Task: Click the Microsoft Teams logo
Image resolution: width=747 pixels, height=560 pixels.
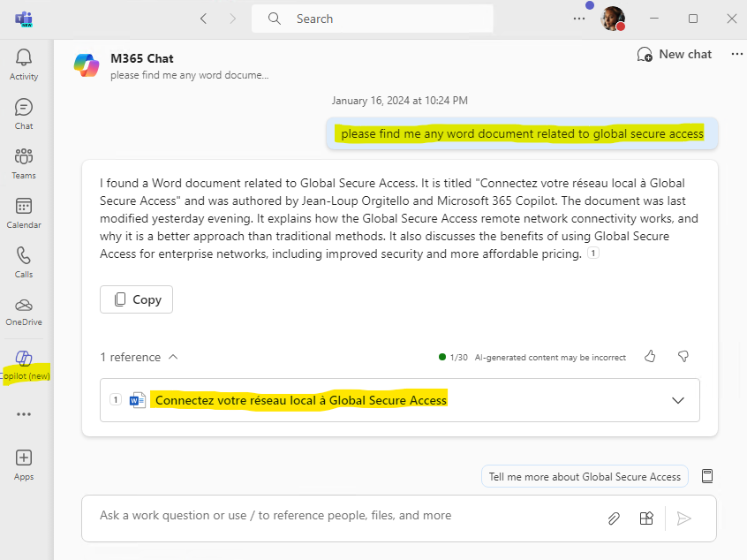Action: [24, 19]
